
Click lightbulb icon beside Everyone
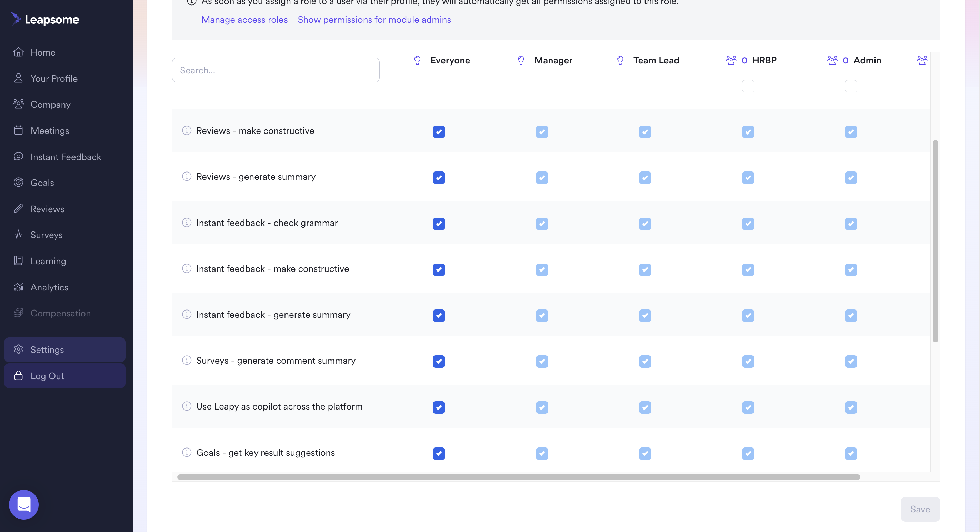417,60
